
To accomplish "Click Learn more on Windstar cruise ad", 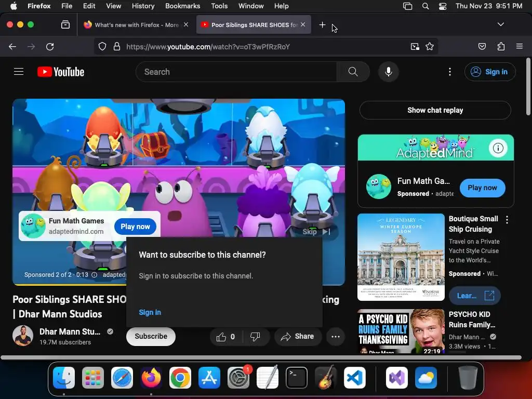I will click(475, 296).
